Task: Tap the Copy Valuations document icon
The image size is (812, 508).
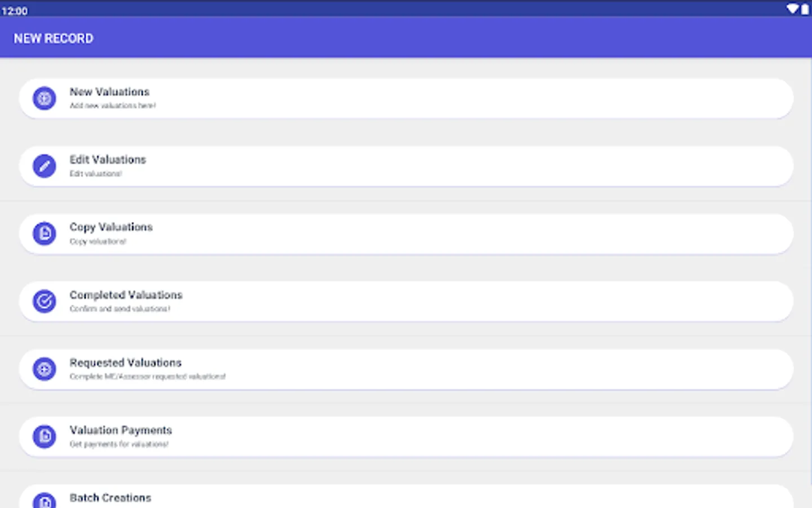Action: 44,234
